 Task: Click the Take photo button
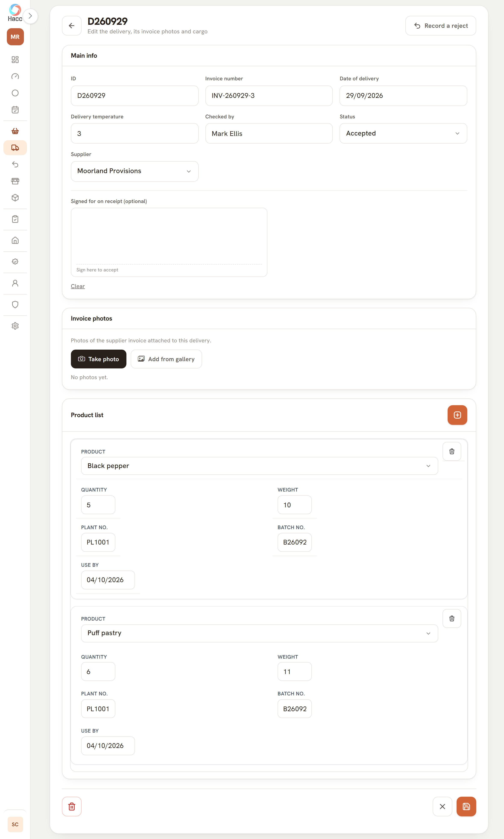coord(98,359)
